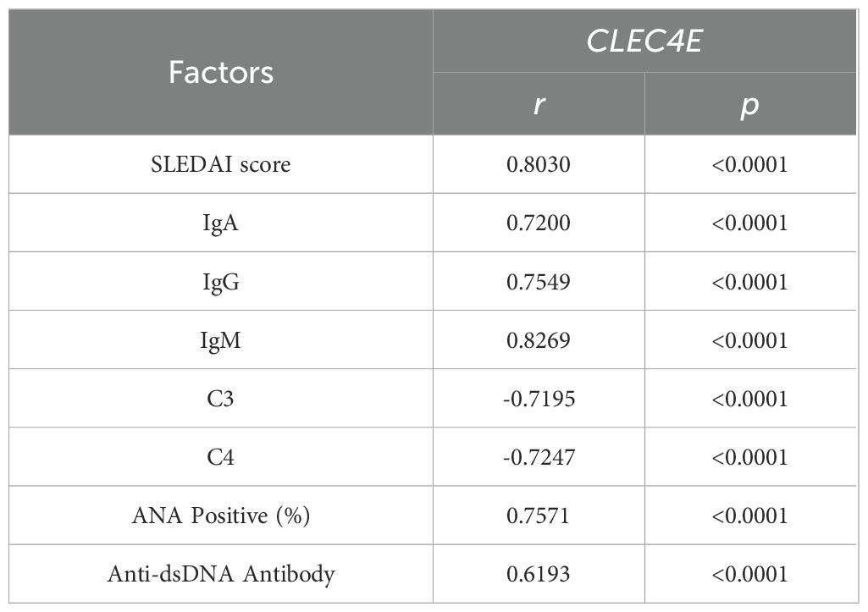Select the ANA Positive (%) label
Viewport: 868px width, 612px height.
click(x=221, y=516)
